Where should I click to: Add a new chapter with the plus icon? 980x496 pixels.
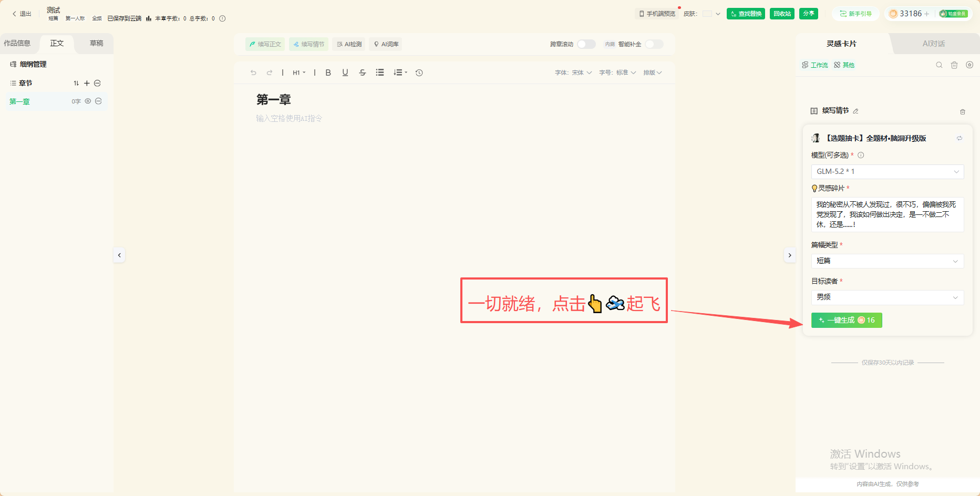click(x=87, y=83)
